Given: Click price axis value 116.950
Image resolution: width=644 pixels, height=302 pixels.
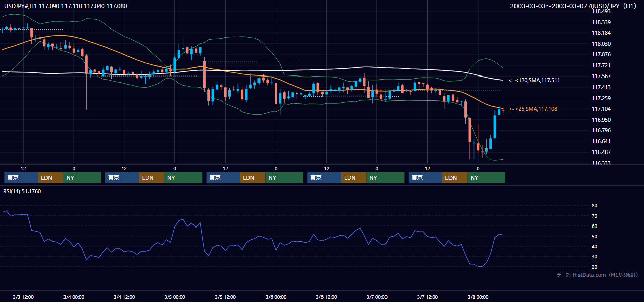Looking at the screenshot, I should pos(601,120).
